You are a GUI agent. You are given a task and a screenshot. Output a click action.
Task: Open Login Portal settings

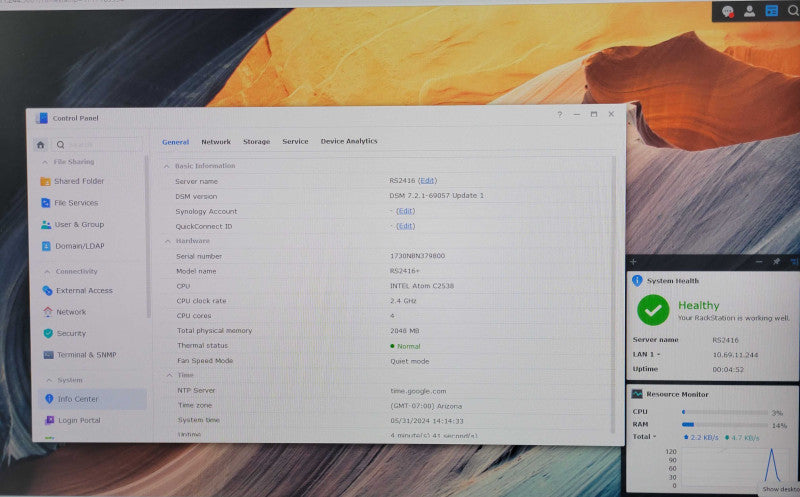point(73,420)
